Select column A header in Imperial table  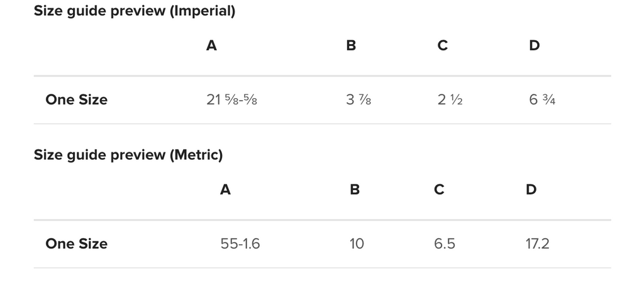click(212, 45)
